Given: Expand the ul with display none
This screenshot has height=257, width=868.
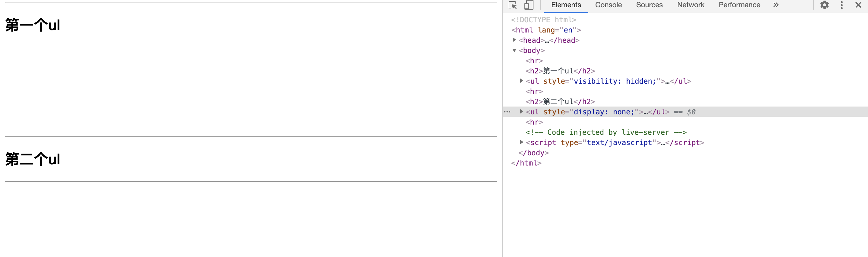Looking at the screenshot, I should click(521, 112).
